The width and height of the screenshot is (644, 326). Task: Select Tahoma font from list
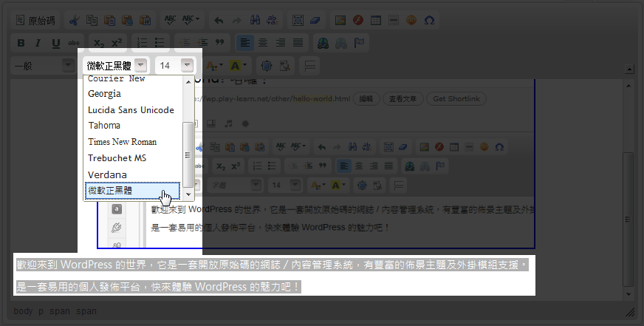click(x=133, y=126)
